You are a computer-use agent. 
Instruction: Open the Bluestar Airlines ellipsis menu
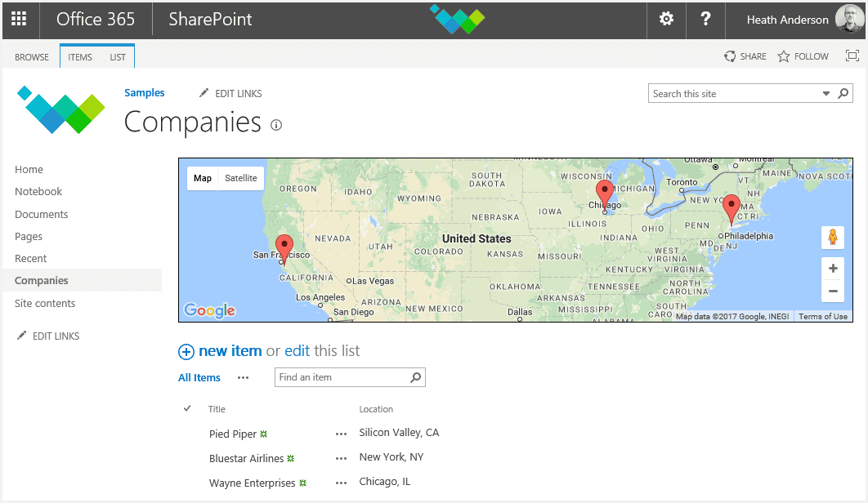point(341,459)
